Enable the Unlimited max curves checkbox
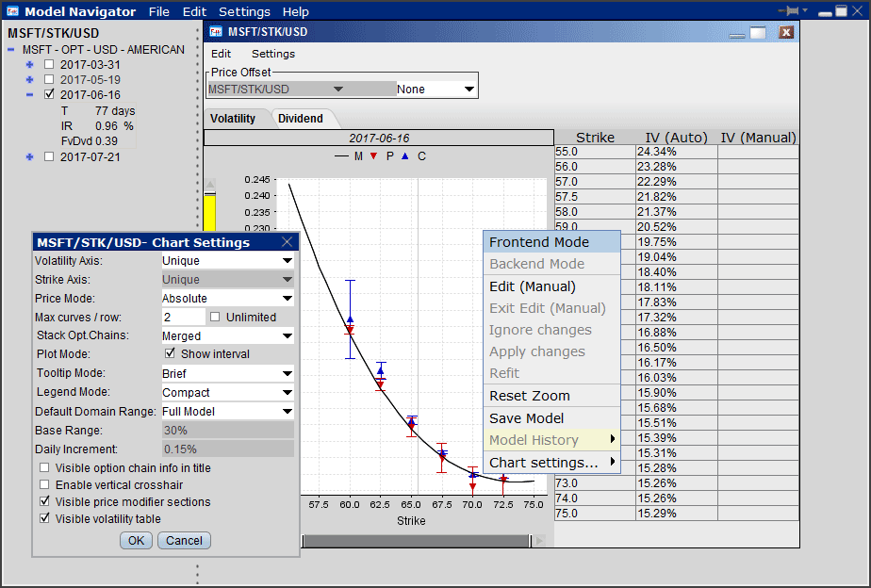871x588 pixels. (x=215, y=317)
